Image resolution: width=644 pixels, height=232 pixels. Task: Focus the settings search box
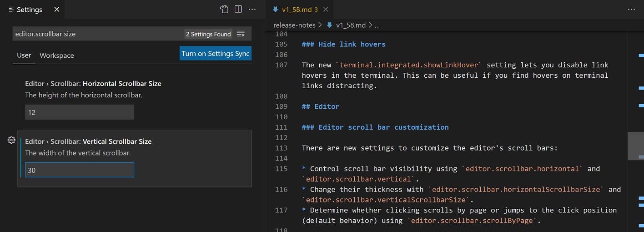point(98,34)
